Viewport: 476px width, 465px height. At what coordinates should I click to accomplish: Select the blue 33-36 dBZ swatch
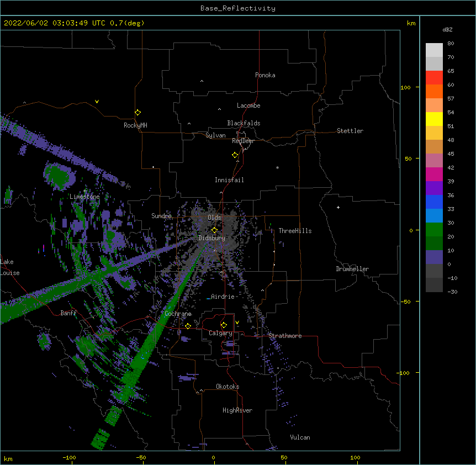[434, 202]
